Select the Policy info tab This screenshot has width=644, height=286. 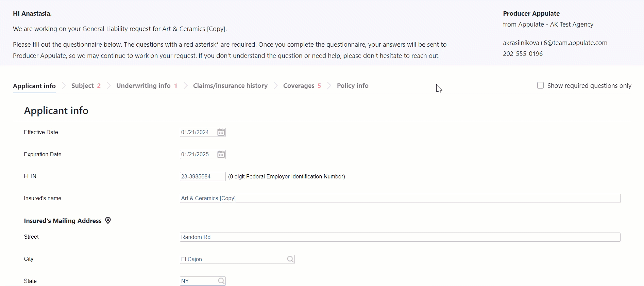353,86
